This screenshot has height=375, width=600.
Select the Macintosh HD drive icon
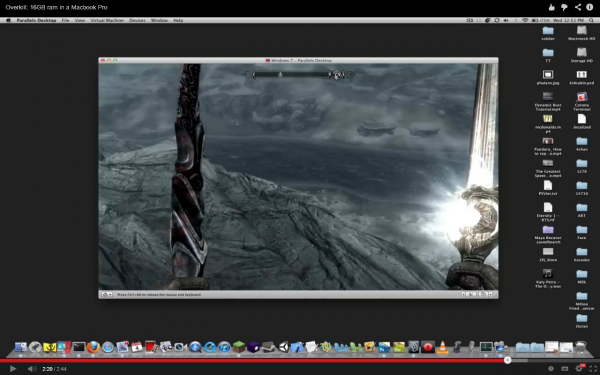582,33
